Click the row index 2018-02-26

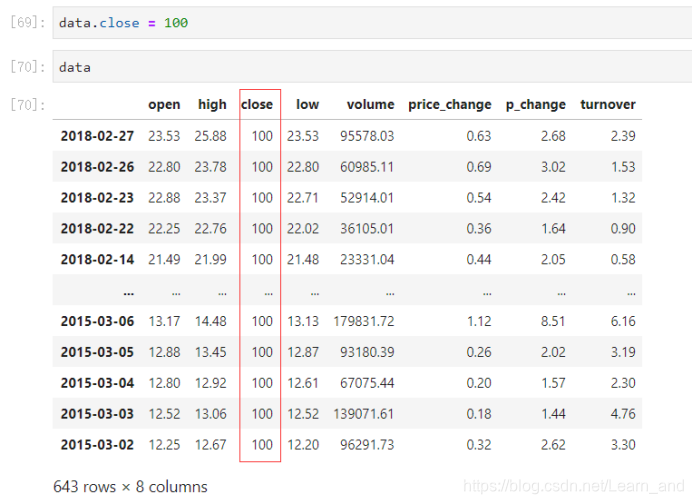(x=97, y=167)
